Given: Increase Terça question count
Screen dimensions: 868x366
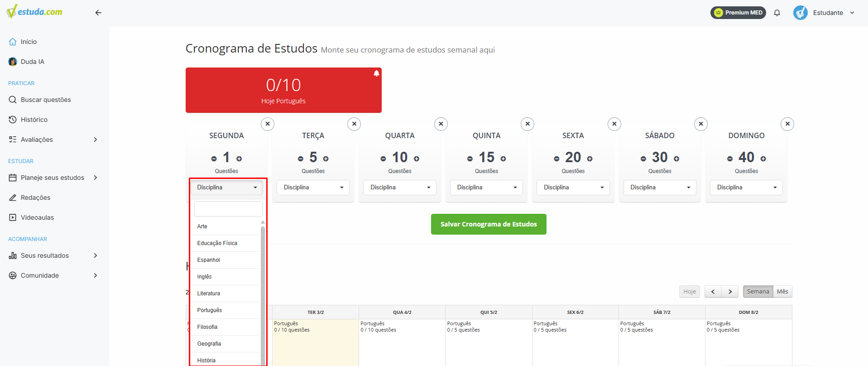Looking at the screenshot, I should point(326,159).
